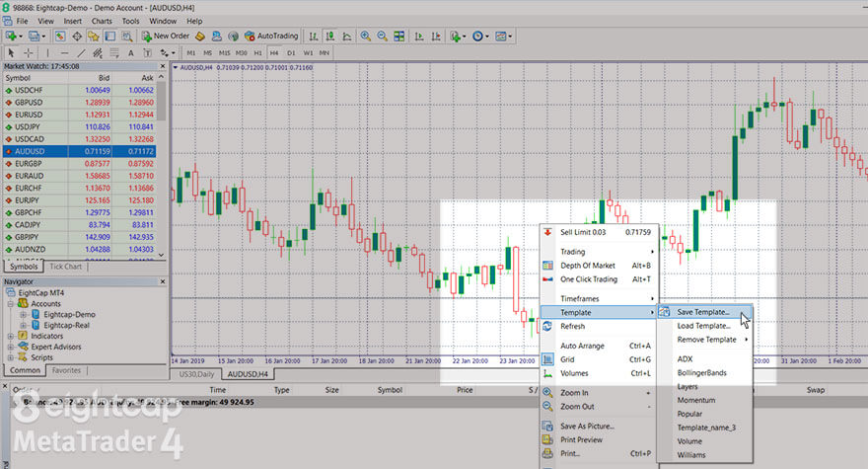Switch to D1 timeframe button
The height and width of the screenshot is (469, 868).
tap(291, 53)
